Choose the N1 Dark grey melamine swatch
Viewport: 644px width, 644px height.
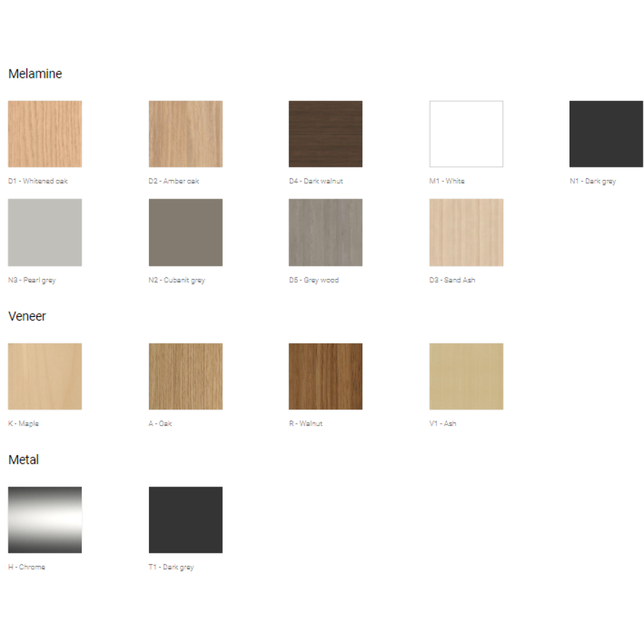(x=606, y=134)
